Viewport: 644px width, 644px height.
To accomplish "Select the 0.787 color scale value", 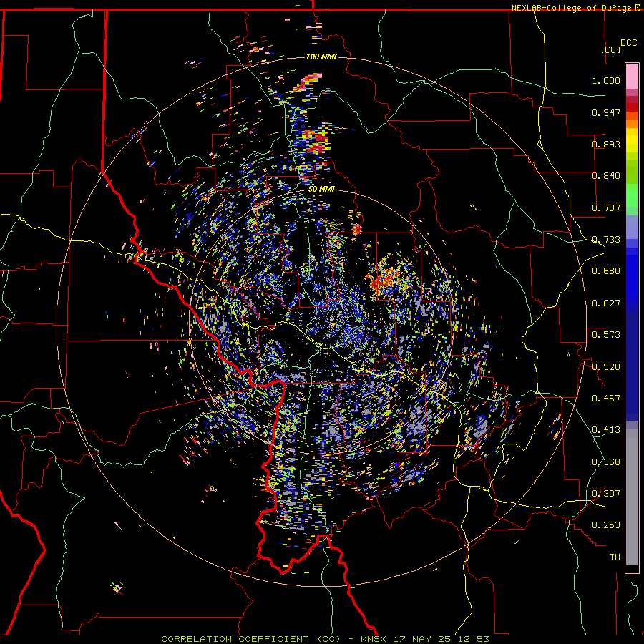I will (x=606, y=208).
